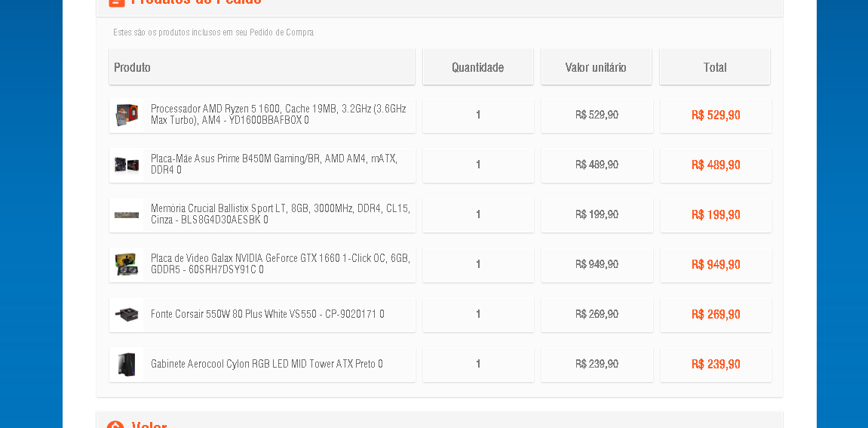868x428 pixels.
Task: Select the Total column header
Action: (715, 67)
